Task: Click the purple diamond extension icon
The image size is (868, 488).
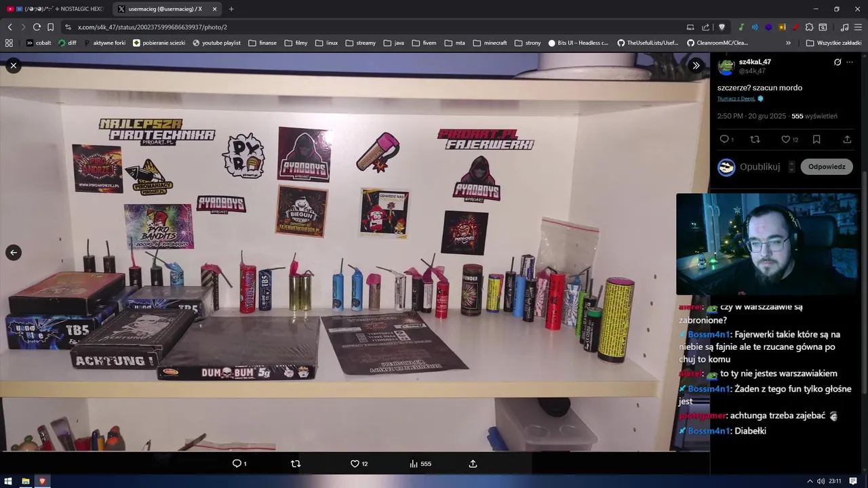Action: (x=768, y=27)
